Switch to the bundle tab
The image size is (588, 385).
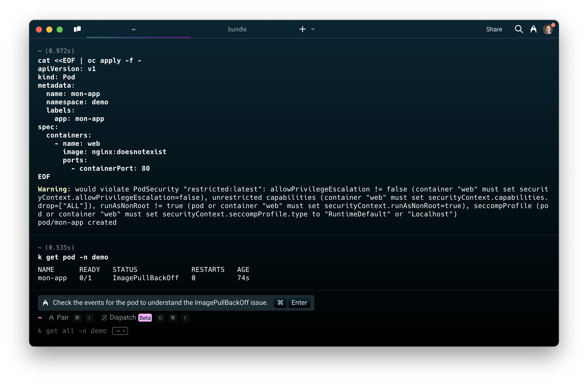coord(237,29)
